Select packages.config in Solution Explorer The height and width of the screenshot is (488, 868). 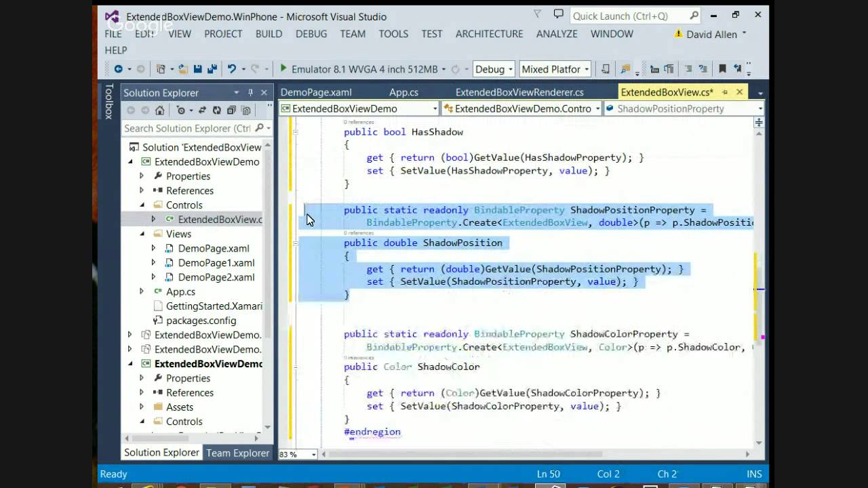(201, 321)
